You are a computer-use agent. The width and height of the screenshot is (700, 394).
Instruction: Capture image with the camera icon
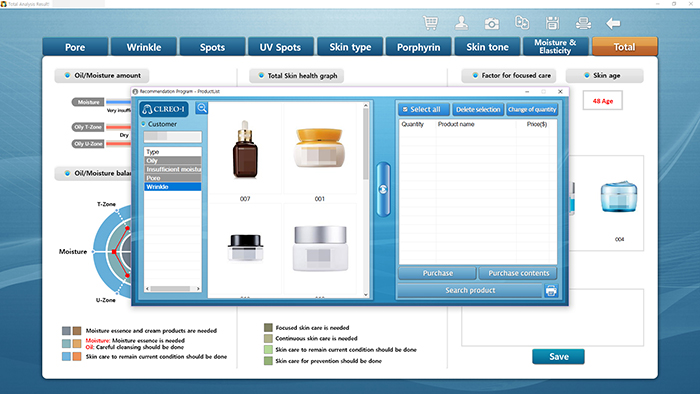click(x=492, y=23)
